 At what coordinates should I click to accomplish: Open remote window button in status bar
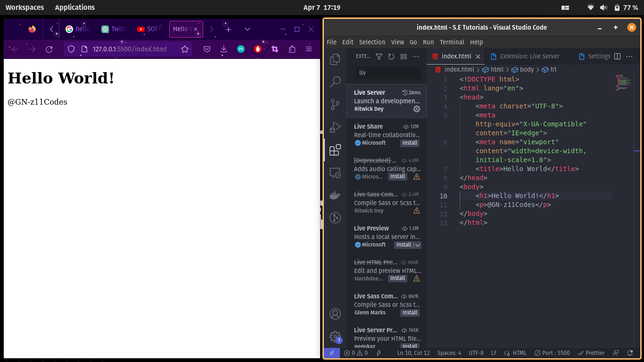[332, 353]
